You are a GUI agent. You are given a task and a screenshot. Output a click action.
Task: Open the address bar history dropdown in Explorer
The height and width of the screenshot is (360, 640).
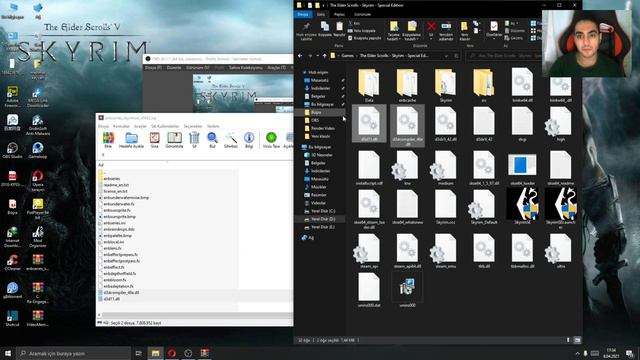[447, 56]
